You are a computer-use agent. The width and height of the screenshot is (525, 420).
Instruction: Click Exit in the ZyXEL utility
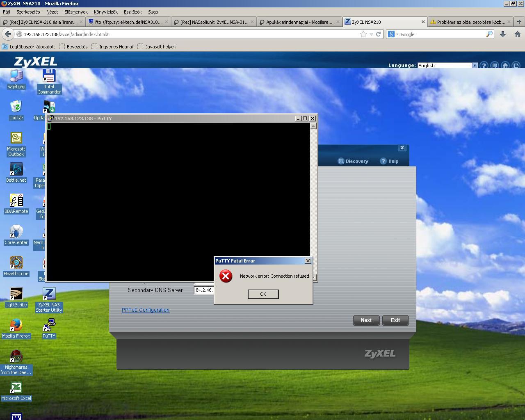(x=395, y=320)
